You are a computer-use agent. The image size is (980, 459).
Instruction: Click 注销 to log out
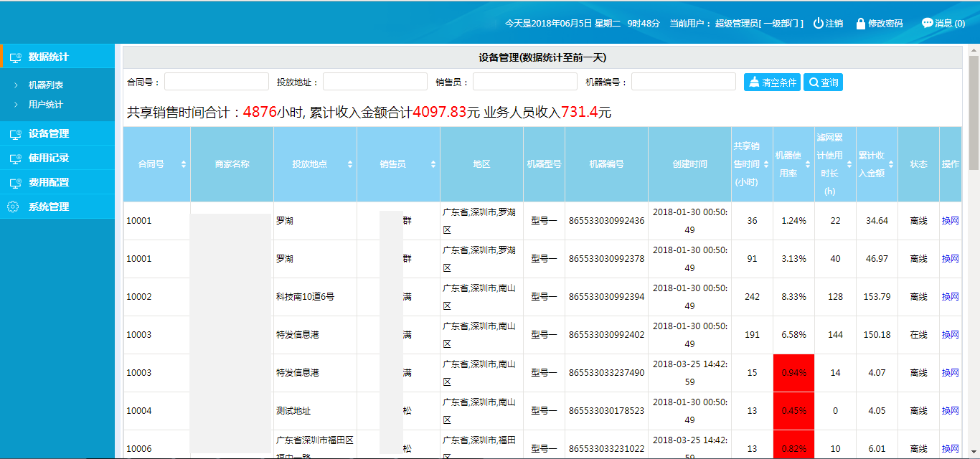(834, 23)
